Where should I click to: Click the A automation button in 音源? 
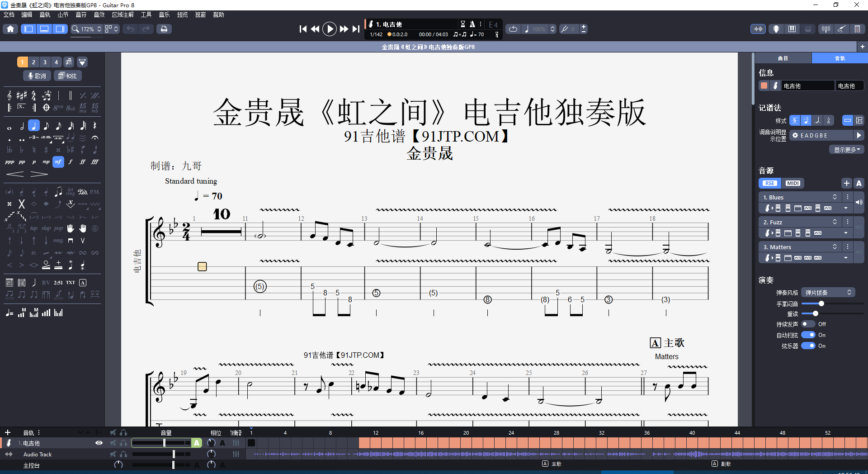coord(859,183)
